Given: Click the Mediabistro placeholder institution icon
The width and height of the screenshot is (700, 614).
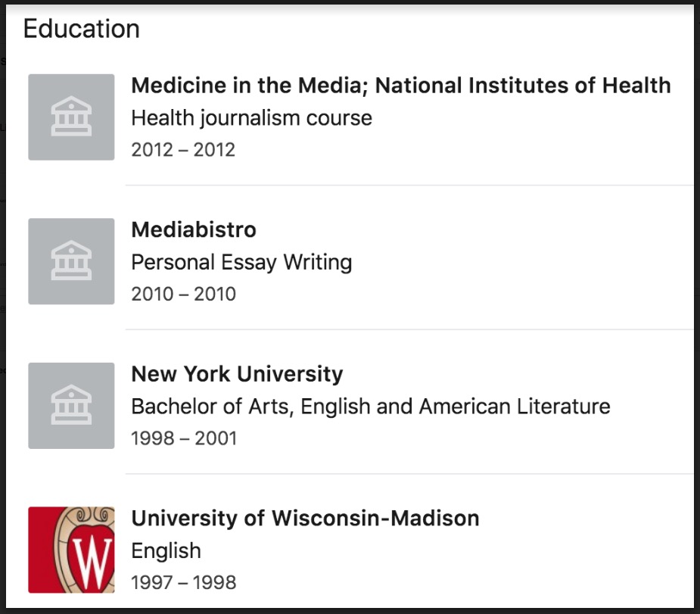Looking at the screenshot, I should click(x=71, y=261).
